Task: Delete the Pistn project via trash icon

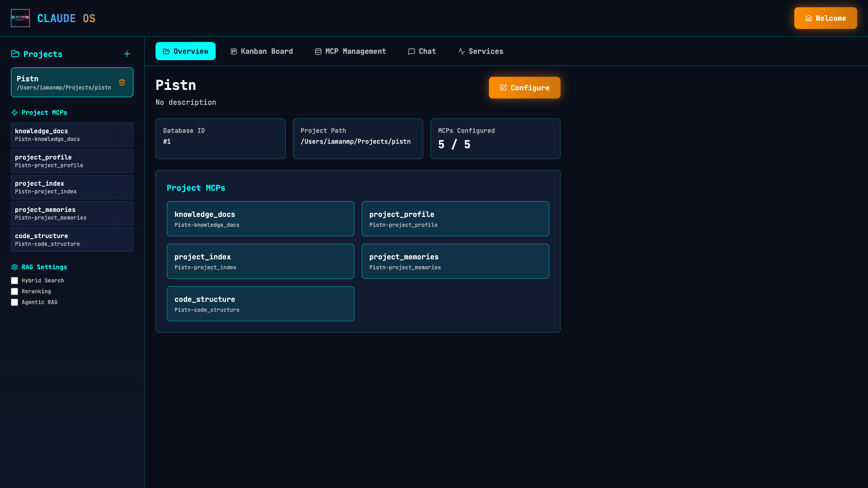Action: (x=122, y=82)
